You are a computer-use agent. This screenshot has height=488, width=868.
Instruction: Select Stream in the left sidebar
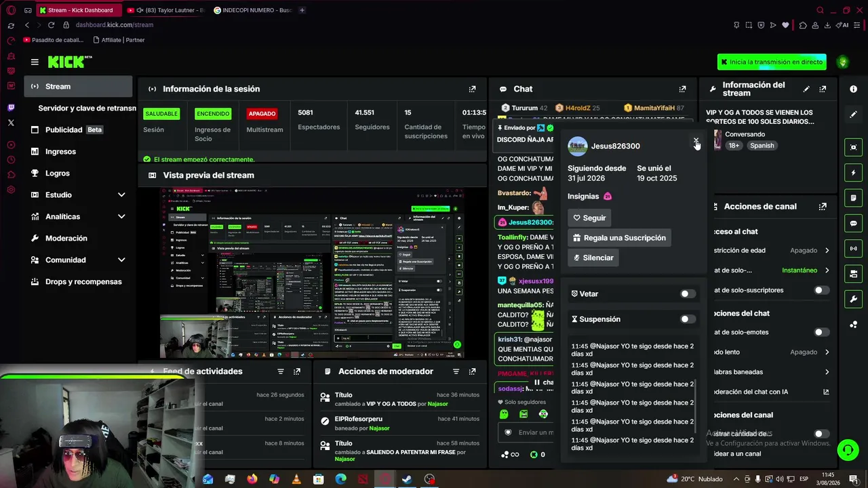pyautogui.click(x=79, y=87)
